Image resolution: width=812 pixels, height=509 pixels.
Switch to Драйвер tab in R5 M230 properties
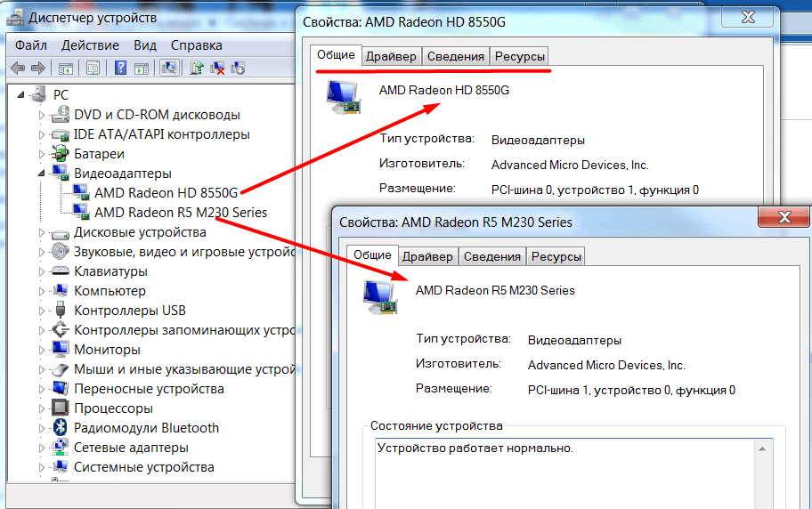click(x=427, y=256)
